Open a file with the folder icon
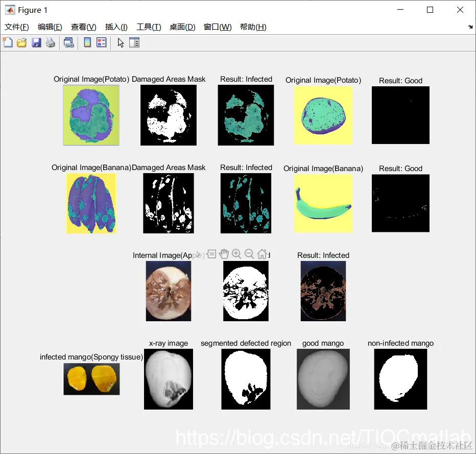The width and height of the screenshot is (476, 454). [21, 42]
